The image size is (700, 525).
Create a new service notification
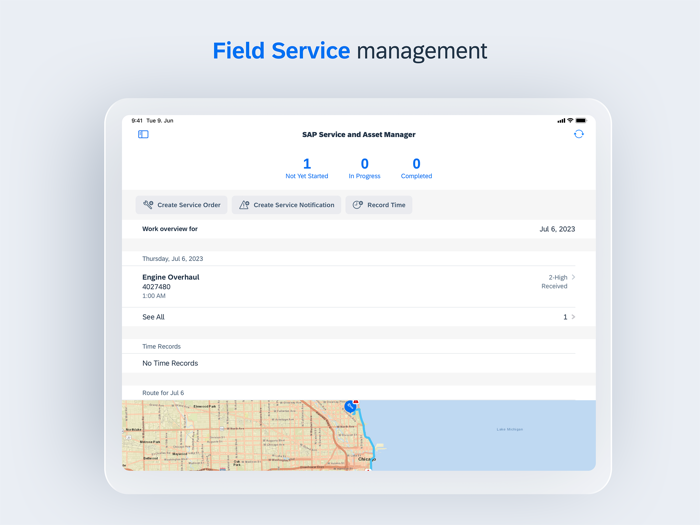click(x=286, y=205)
